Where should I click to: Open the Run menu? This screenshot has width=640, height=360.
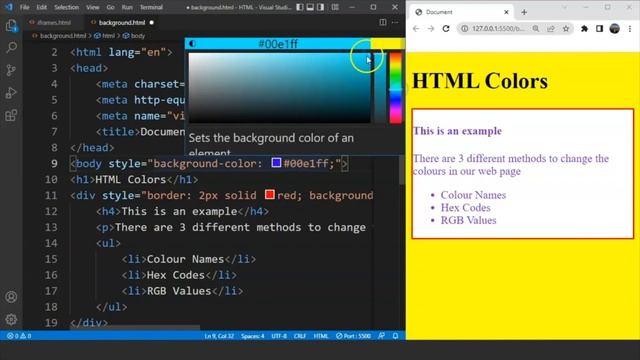pos(127,7)
